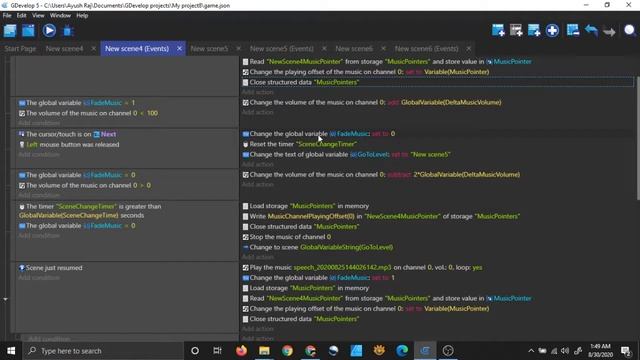640x360 pixels.
Task: Select action 'Change to scene GlobalVariableString(GoToLevel)'
Action: (x=318, y=247)
